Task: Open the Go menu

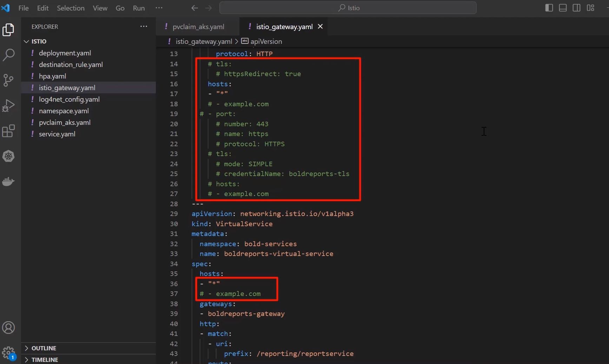Action: (120, 8)
